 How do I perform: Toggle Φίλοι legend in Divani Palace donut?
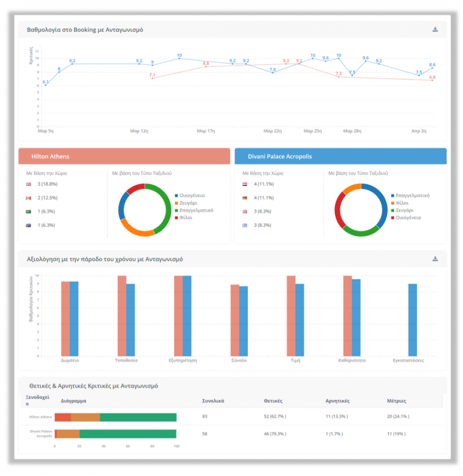[401, 203]
